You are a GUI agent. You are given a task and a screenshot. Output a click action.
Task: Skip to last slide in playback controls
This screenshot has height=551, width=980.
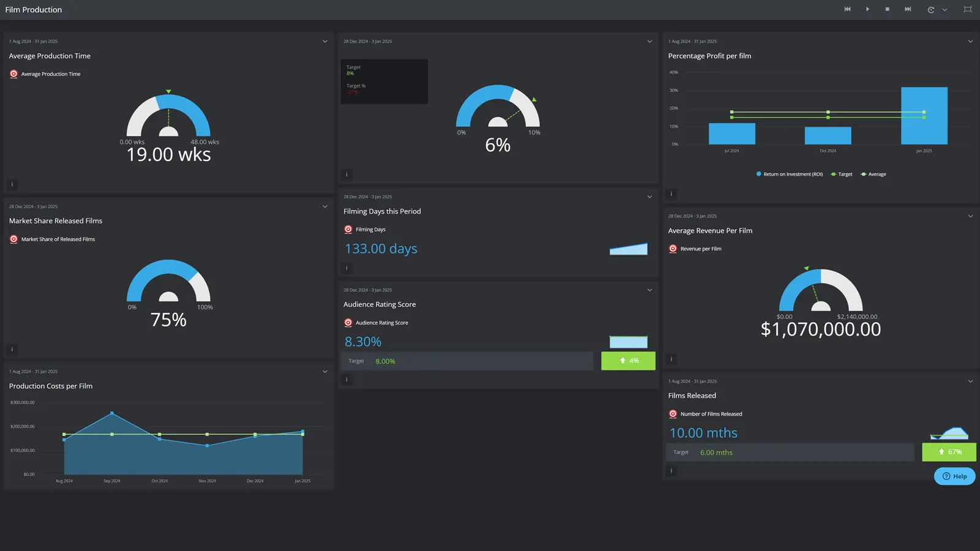point(908,9)
